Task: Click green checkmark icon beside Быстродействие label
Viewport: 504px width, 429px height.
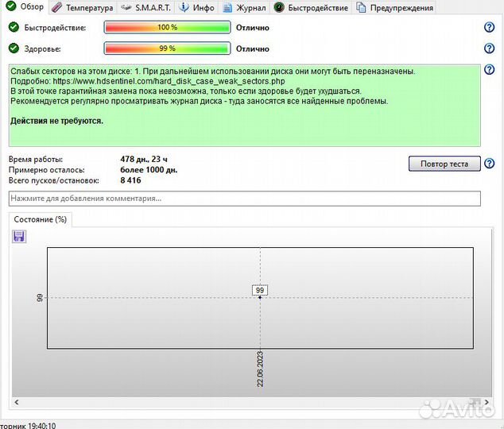Action: 14,27
